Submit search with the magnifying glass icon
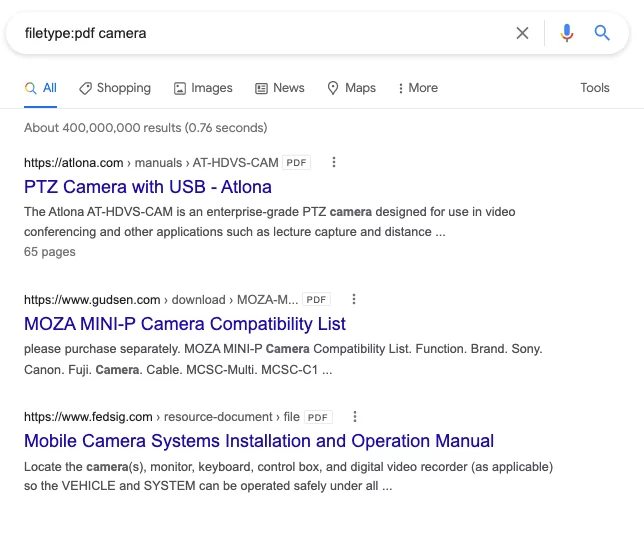The height and width of the screenshot is (534, 644). 602,32
